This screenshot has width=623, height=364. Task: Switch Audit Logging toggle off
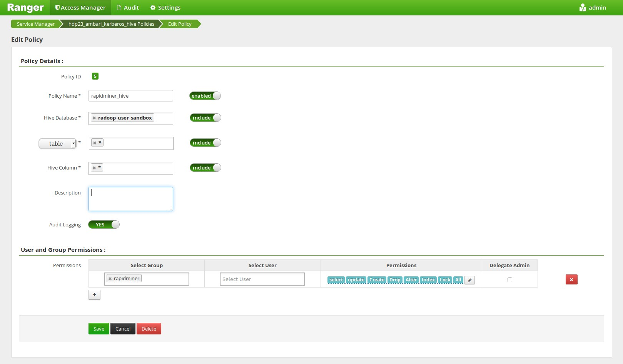[x=104, y=224]
